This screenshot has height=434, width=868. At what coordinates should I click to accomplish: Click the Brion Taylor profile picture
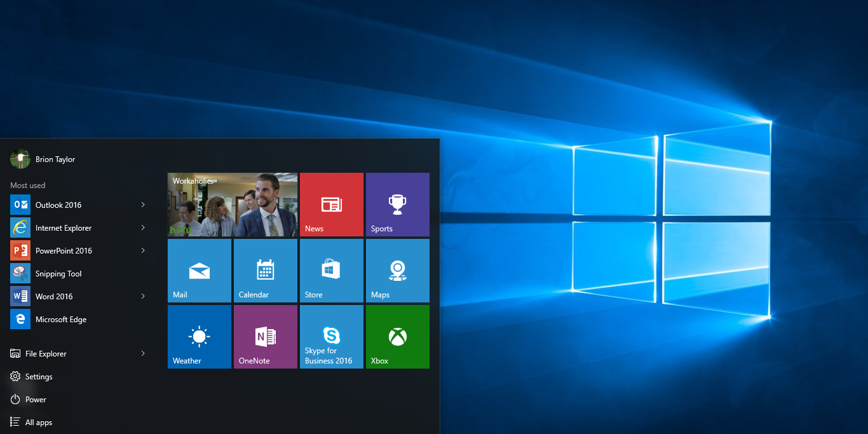(20, 159)
